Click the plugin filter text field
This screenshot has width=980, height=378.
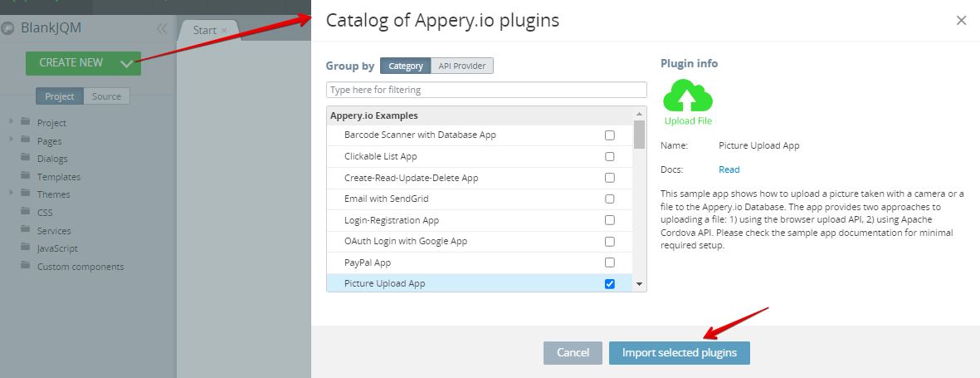[x=486, y=90]
